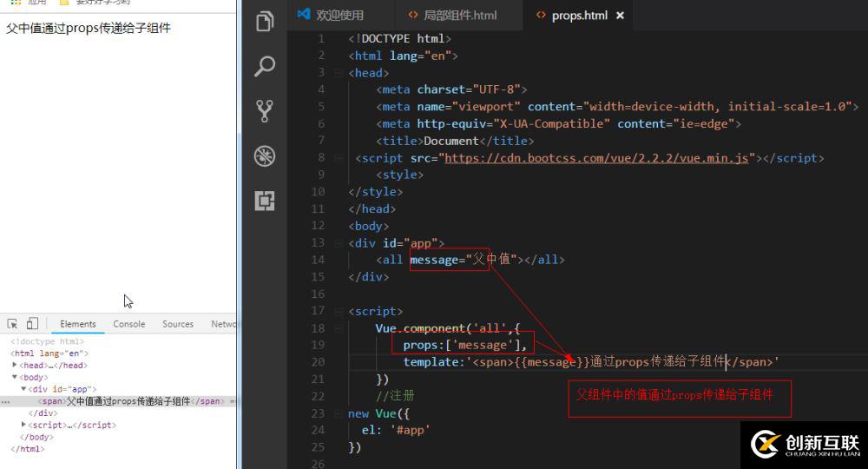The image size is (868, 469).
Task: Fold the new Vue block at line 23
Action: pos(338,413)
